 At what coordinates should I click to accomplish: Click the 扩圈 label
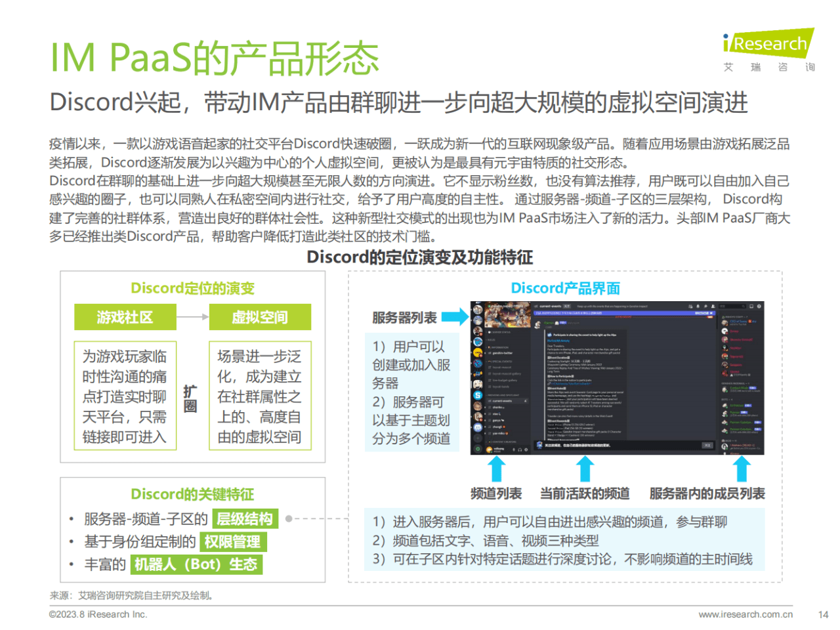tap(190, 398)
